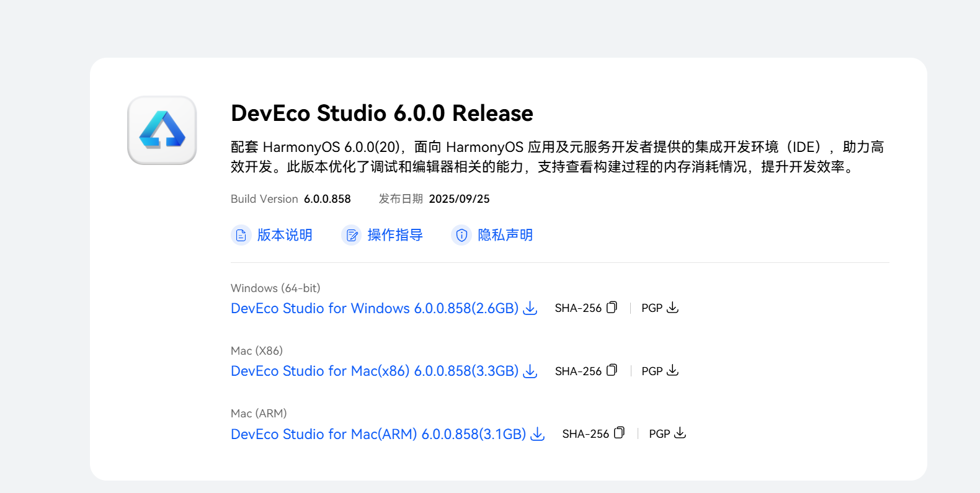This screenshot has width=980, height=493.
Task: Open the 版本说明 release notes link
Action: tap(285, 235)
